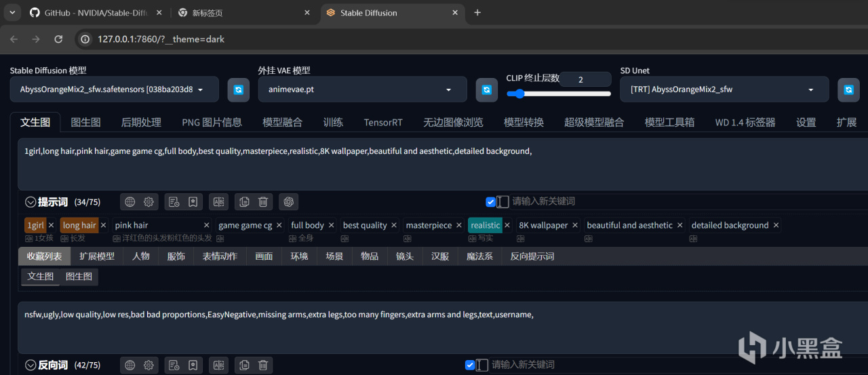
Task: Delete prompt with trash icon in 提示词 toolbar
Action: [263, 201]
